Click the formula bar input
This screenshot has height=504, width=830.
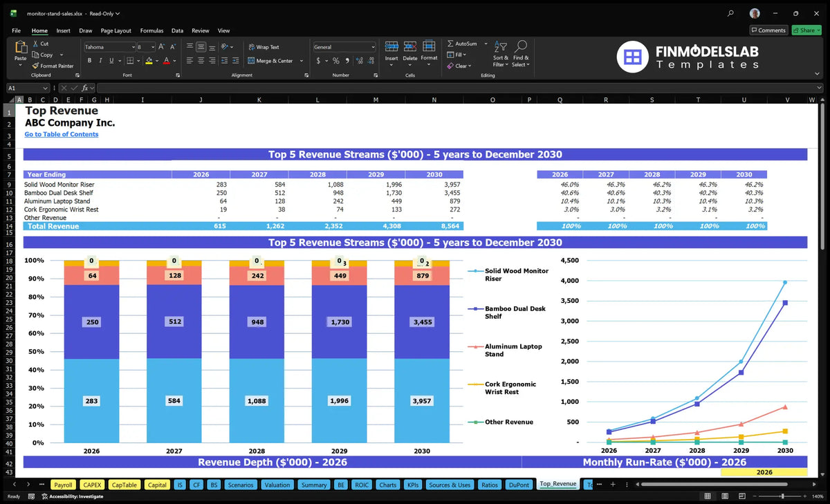[x=460, y=88]
